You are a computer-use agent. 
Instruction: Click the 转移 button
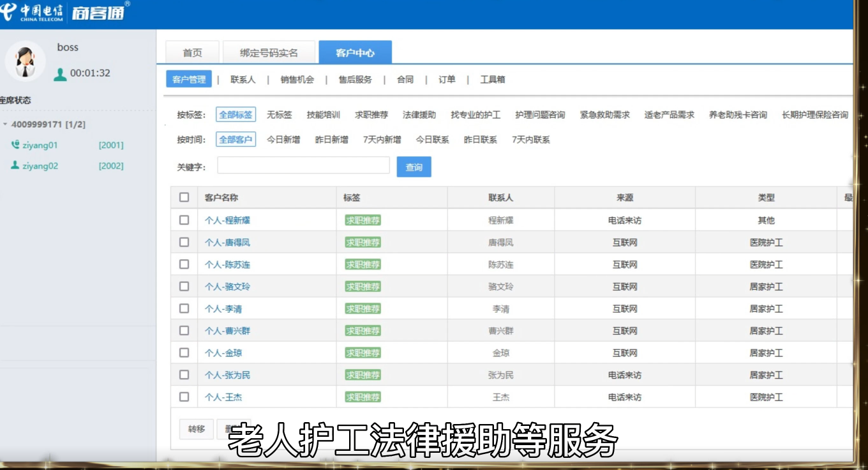[197, 429]
